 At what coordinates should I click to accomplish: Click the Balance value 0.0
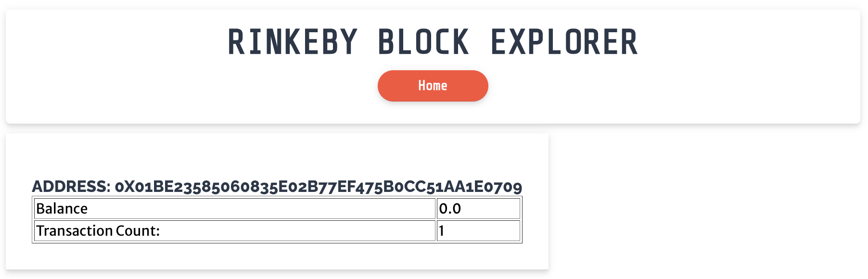(x=449, y=209)
